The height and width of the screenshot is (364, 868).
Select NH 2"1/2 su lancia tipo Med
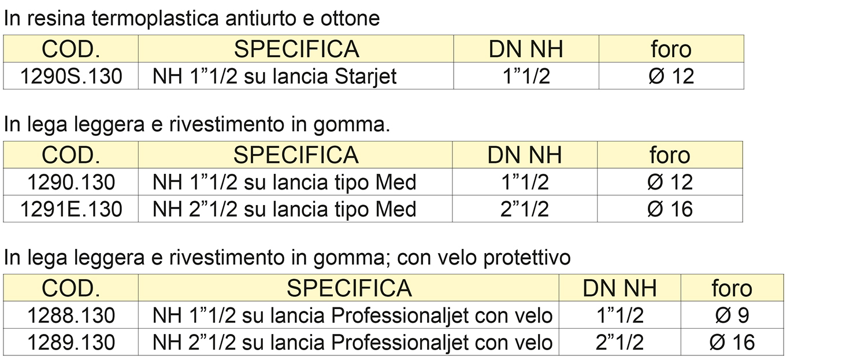284,209
